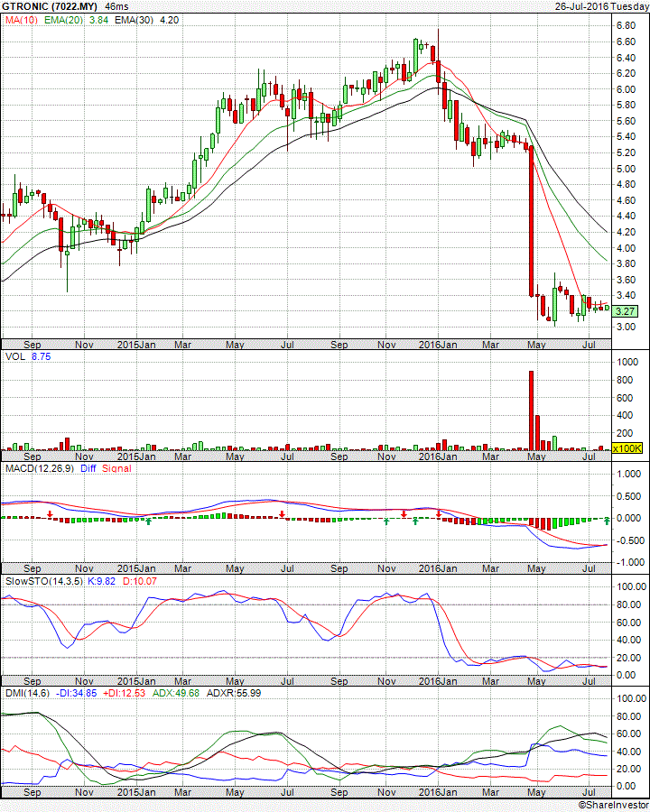Click the +DI:12.53 value
Screen dimensions: 650x812
click(x=124, y=694)
